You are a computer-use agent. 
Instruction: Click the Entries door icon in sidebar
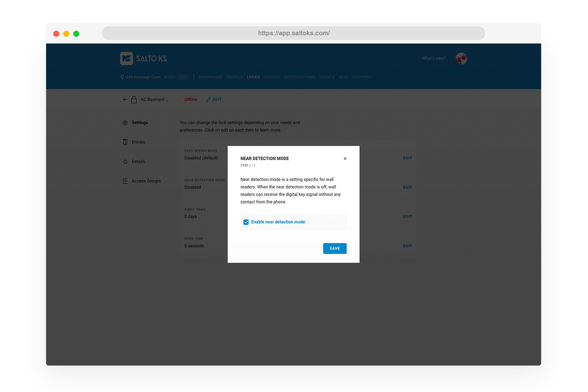(x=125, y=142)
